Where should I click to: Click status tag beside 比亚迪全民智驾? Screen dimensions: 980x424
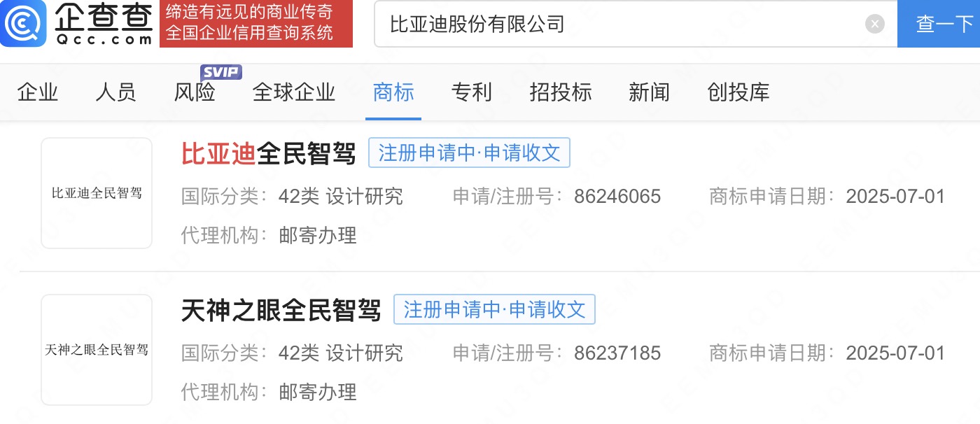(470, 153)
